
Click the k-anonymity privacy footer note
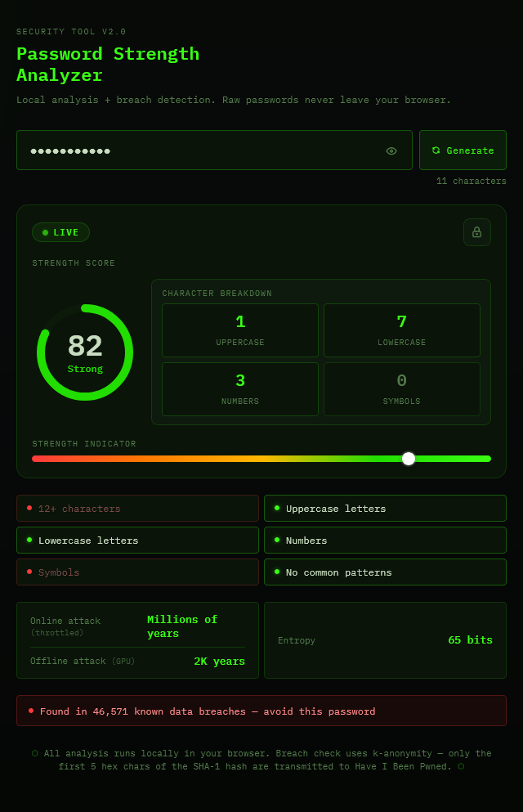261,760
